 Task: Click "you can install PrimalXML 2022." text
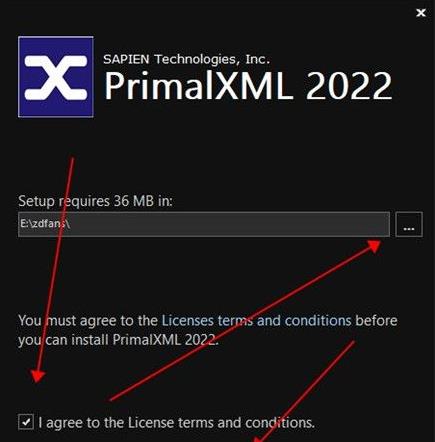coord(118,340)
